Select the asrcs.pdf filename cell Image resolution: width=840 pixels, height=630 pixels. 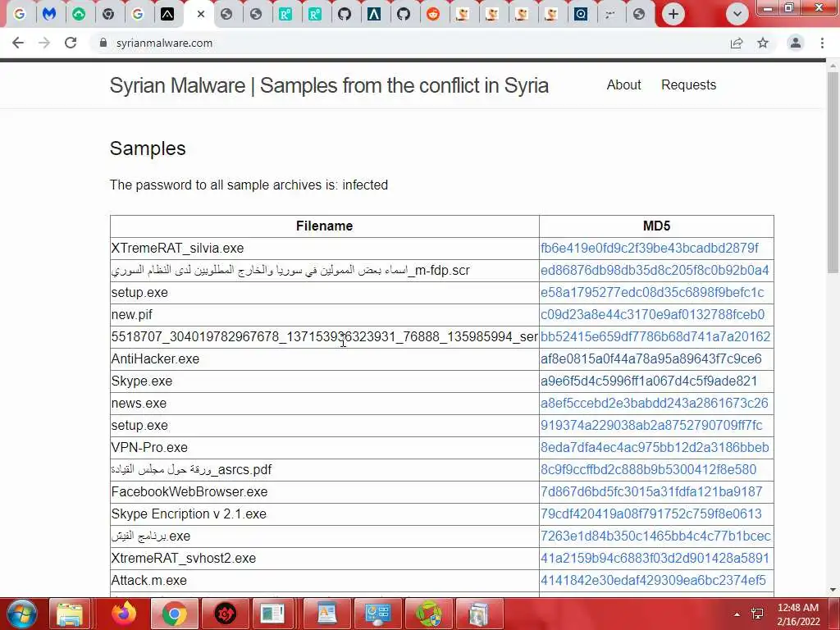pos(325,469)
